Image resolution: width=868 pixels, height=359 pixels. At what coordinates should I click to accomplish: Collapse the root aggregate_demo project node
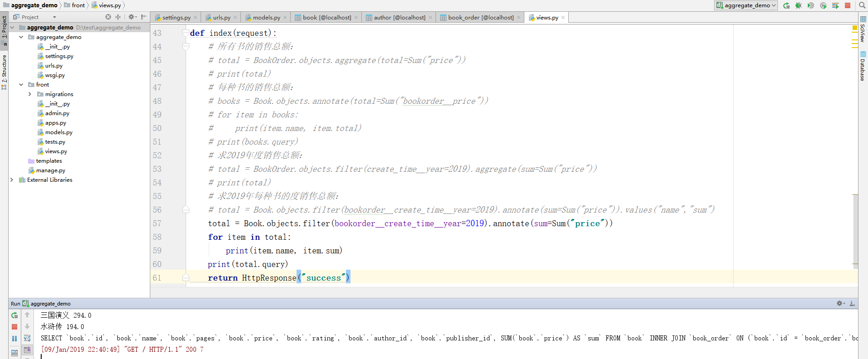coord(12,28)
